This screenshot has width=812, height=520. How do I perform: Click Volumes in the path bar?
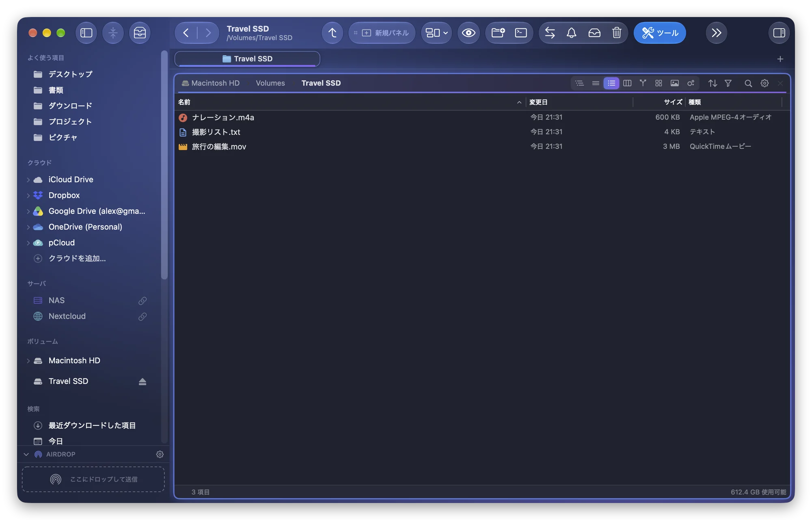click(270, 83)
